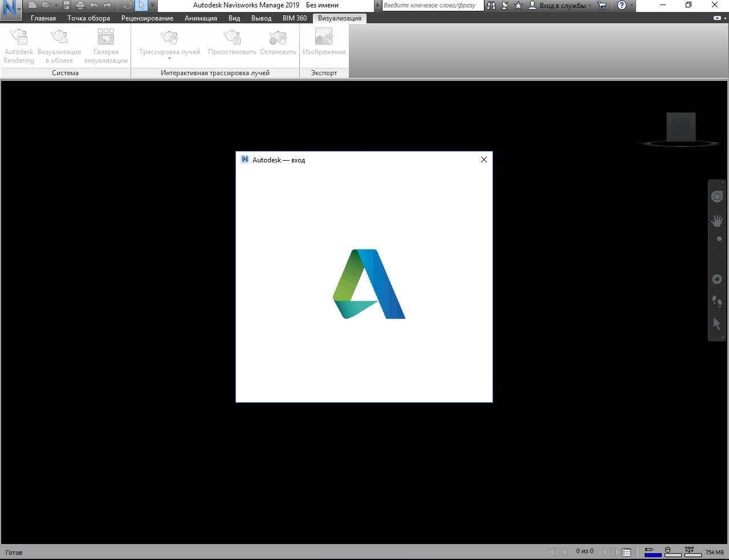
Task: Select the Pan hand tool in navigation bar
Action: pos(717,220)
